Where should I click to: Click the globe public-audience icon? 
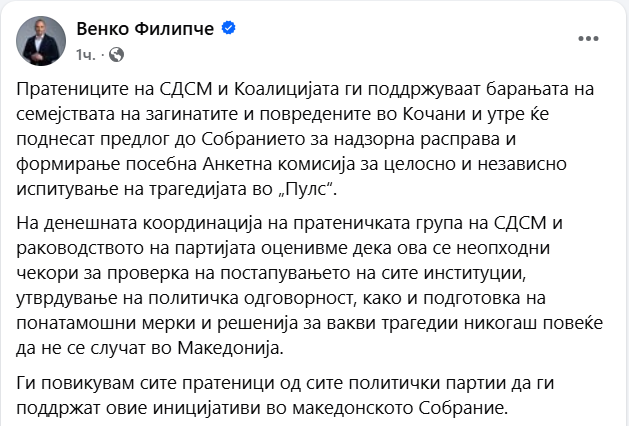(x=116, y=52)
